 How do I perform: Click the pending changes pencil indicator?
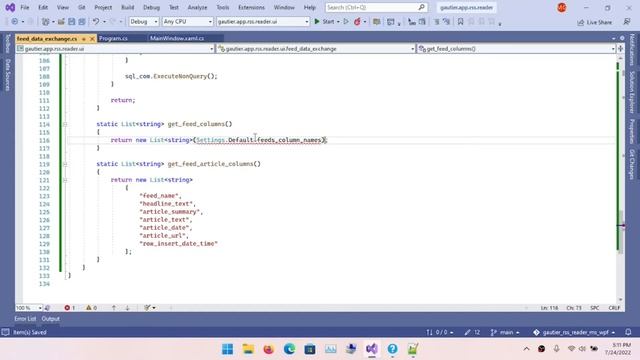pyautogui.click(x=472, y=332)
